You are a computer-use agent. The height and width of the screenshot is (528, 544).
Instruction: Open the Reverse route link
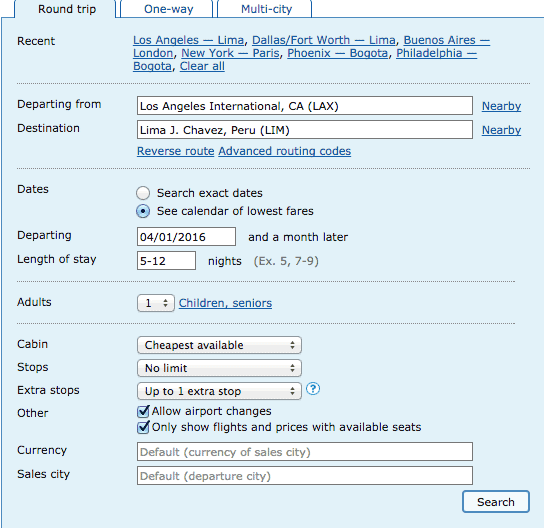pyautogui.click(x=176, y=151)
